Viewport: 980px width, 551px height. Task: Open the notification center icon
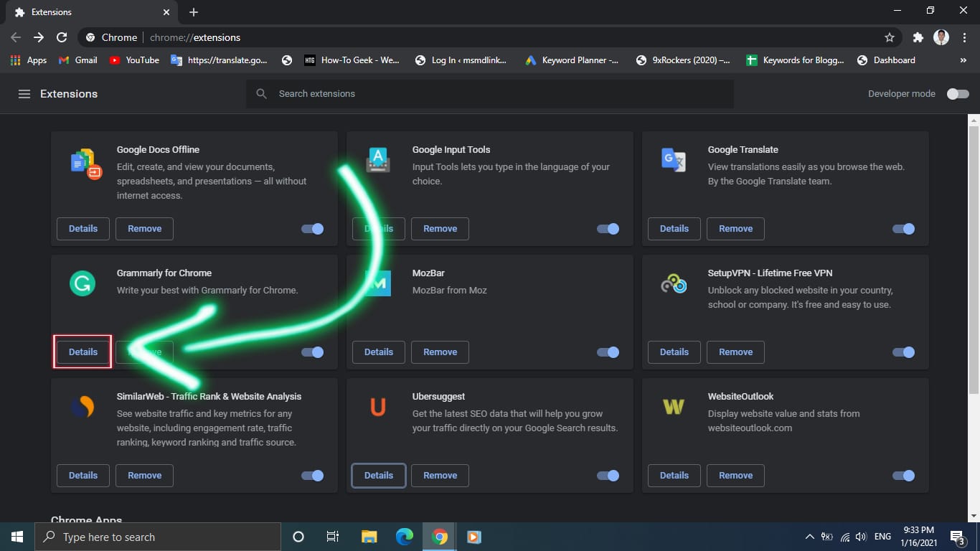[957, 537]
